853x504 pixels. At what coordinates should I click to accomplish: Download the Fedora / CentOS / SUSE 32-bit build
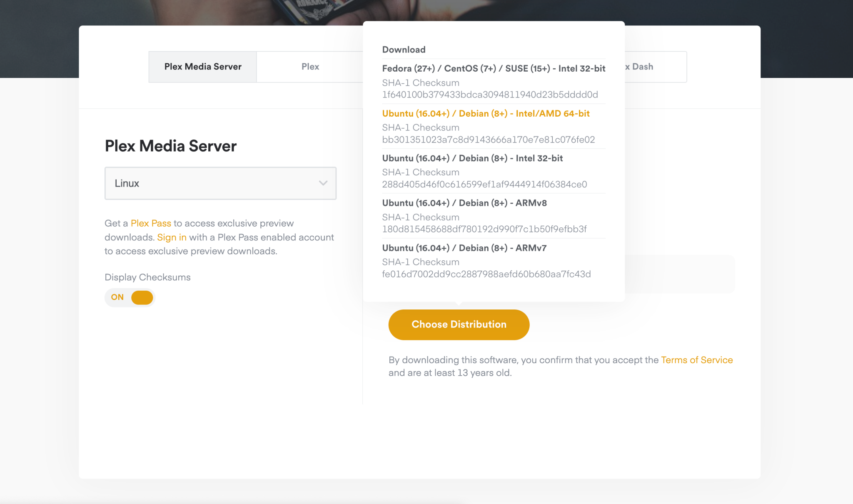pyautogui.click(x=494, y=68)
